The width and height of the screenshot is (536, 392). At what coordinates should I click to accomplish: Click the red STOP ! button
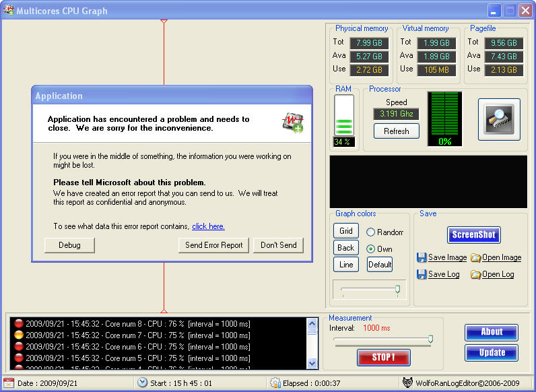tap(384, 358)
